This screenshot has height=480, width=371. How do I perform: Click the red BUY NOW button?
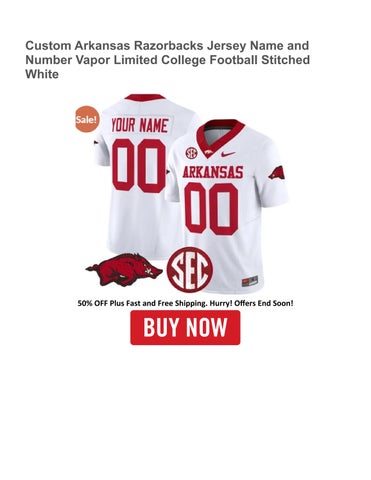[x=185, y=327]
